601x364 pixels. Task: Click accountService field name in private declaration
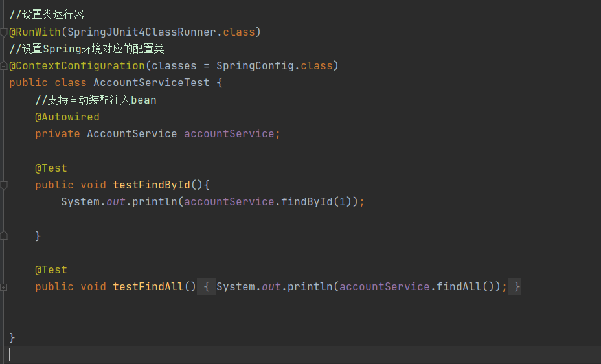click(x=229, y=133)
